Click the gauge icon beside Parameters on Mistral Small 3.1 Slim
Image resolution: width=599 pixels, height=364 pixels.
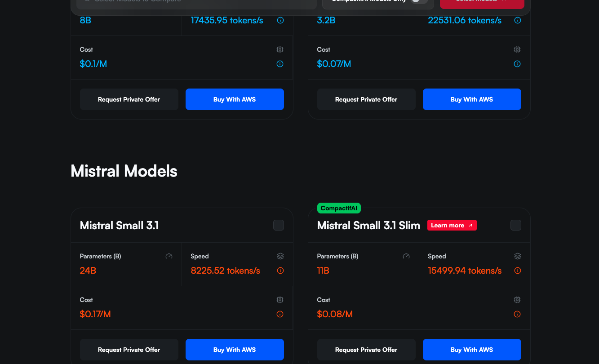[x=406, y=256]
